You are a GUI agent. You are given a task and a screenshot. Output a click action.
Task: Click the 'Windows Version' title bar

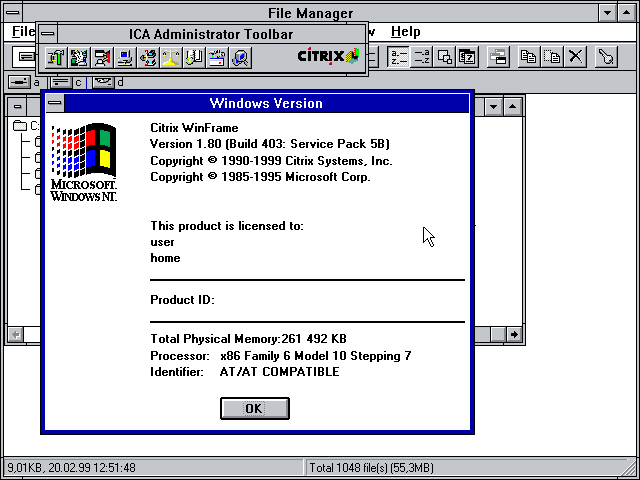point(266,103)
